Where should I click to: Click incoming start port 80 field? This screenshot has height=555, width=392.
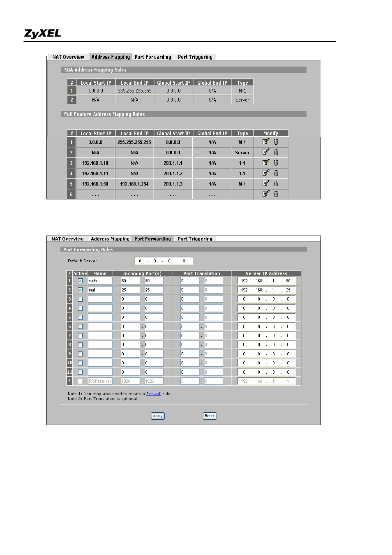click(x=130, y=281)
